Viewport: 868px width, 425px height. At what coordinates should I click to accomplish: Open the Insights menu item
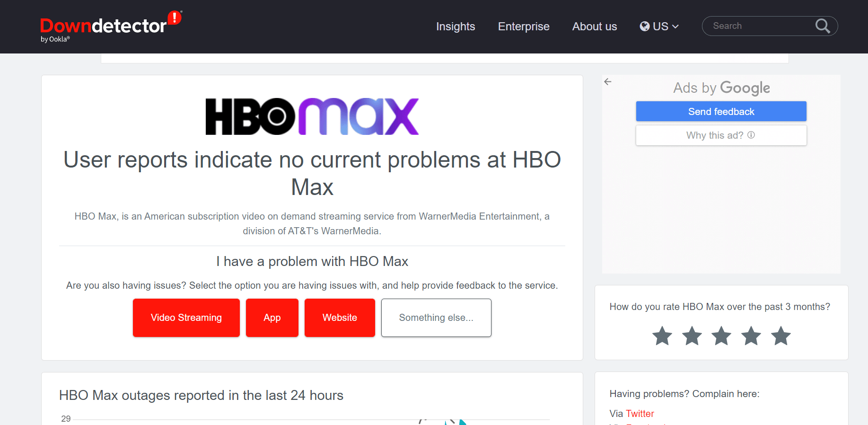point(456,27)
